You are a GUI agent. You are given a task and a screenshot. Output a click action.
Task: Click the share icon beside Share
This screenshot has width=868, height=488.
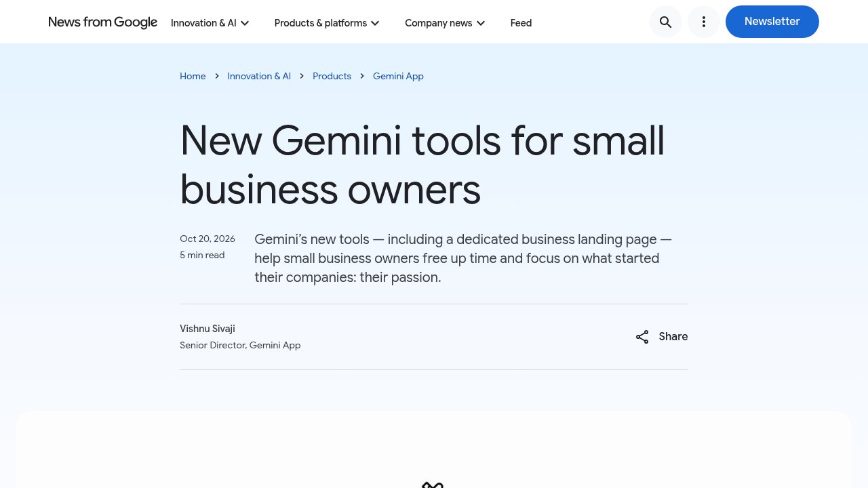642,337
